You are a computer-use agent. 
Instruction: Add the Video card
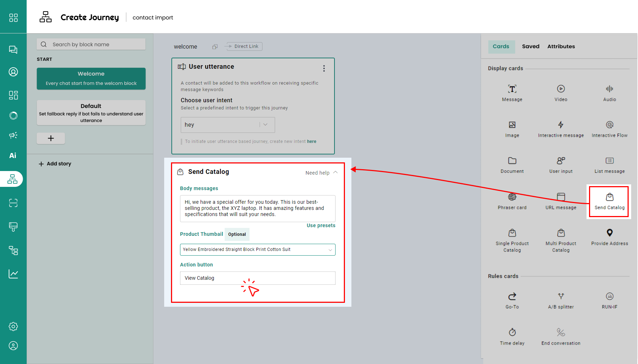[561, 93]
